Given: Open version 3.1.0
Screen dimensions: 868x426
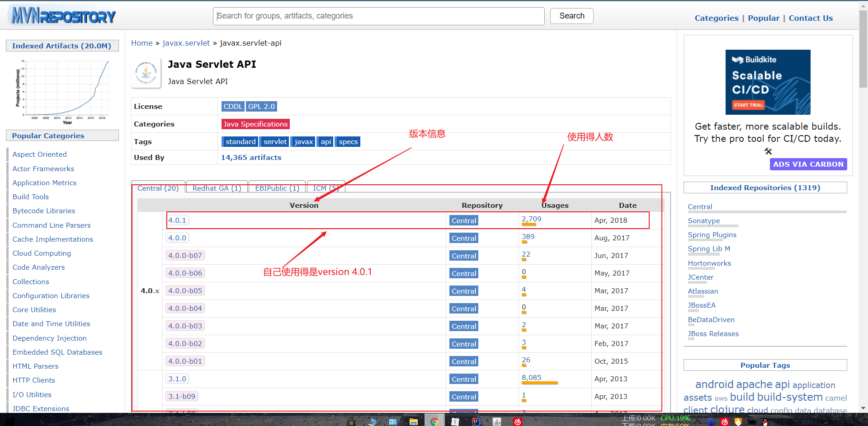Looking at the screenshot, I should click(x=177, y=379).
